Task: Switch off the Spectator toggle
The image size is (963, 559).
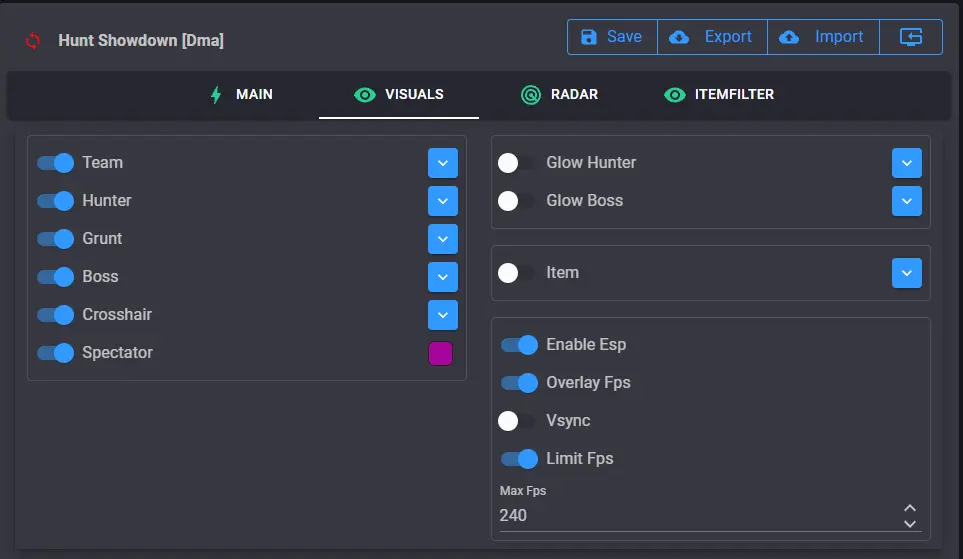Action: (55, 353)
